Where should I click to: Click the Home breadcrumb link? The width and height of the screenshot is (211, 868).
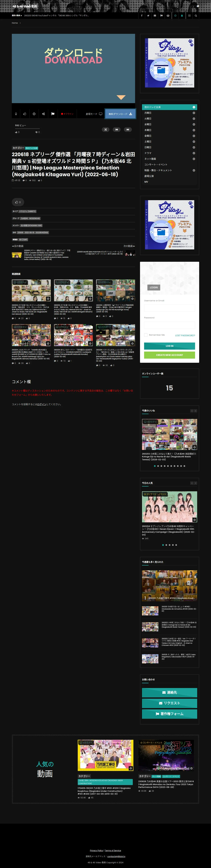(15, 23)
